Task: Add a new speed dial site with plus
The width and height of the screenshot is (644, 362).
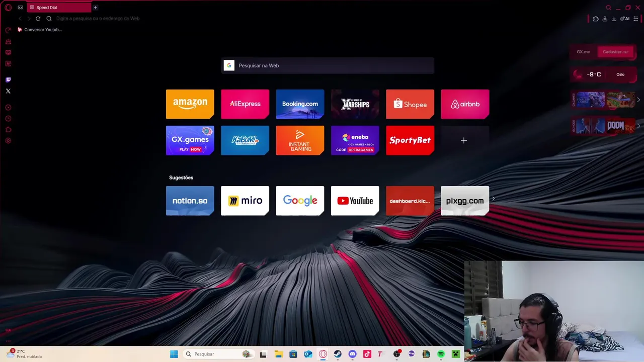Action: [x=464, y=141]
